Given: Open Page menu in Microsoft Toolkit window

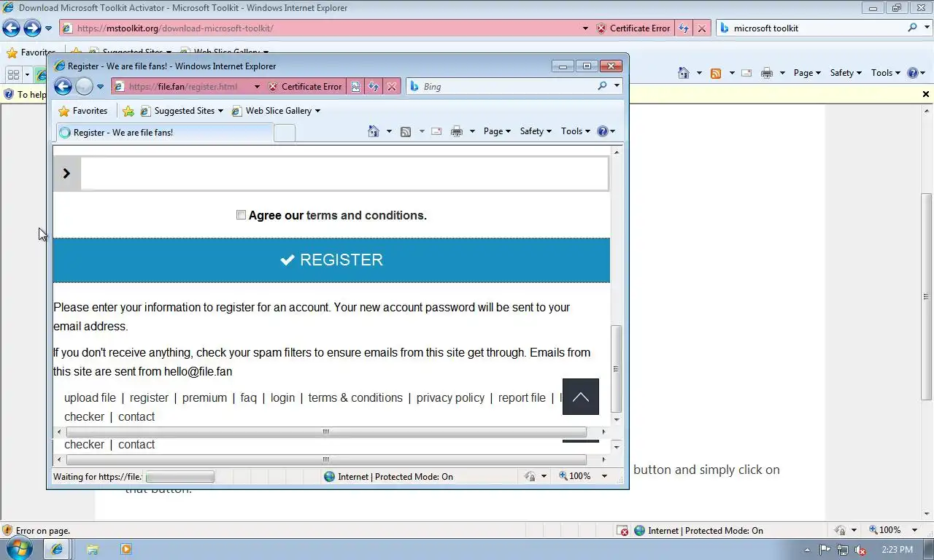Looking at the screenshot, I should click(807, 73).
